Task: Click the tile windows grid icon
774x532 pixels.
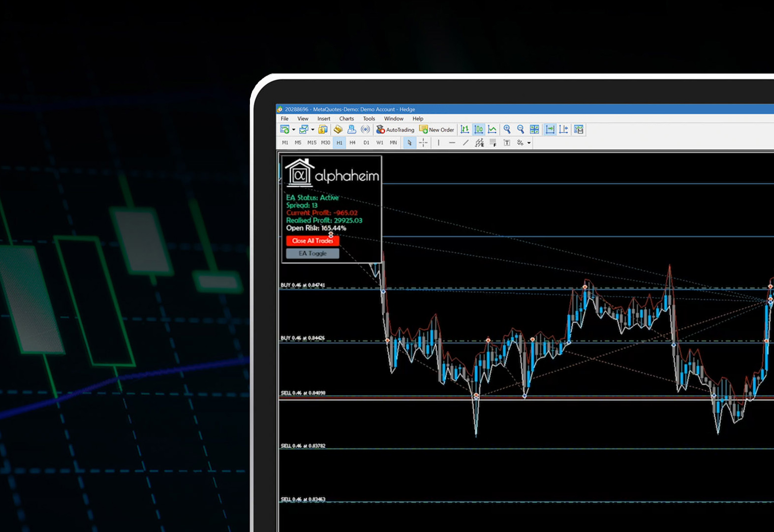Action: click(x=534, y=129)
